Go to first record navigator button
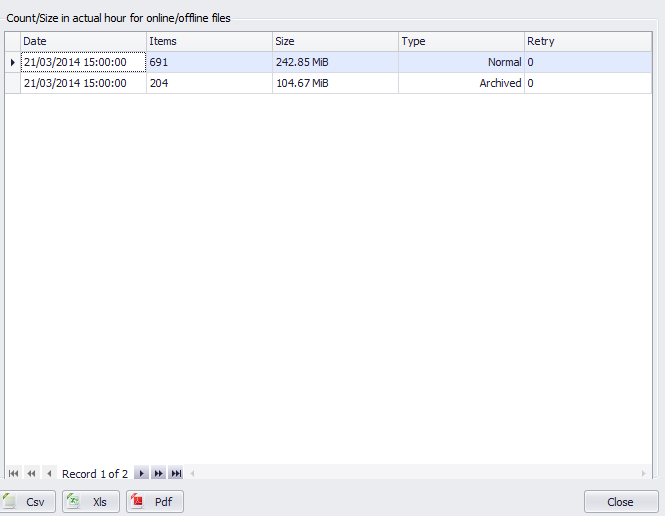 (x=14, y=473)
